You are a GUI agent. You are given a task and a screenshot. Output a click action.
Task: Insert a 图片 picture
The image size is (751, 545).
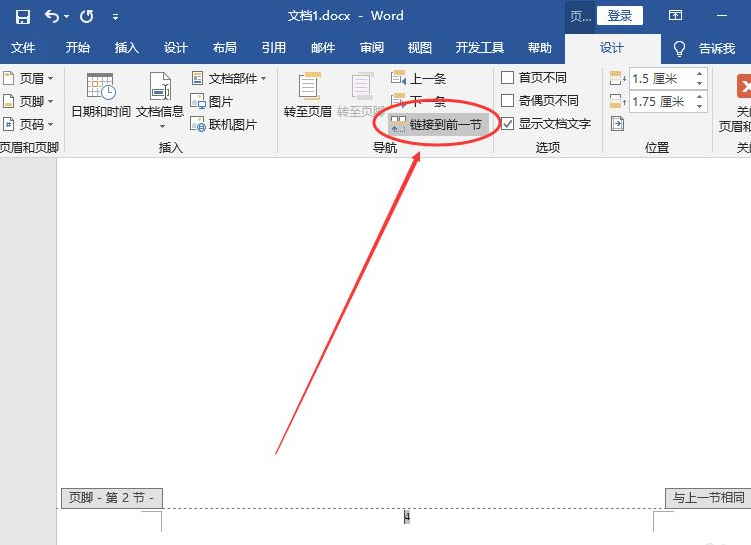[x=212, y=101]
